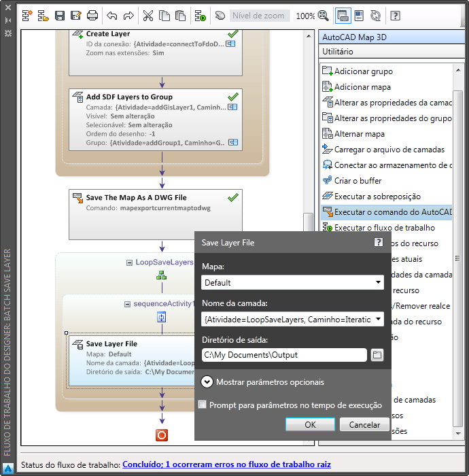Run the workflow with the green play icon
The height and width of the screenshot is (476, 469).
[201, 16]
